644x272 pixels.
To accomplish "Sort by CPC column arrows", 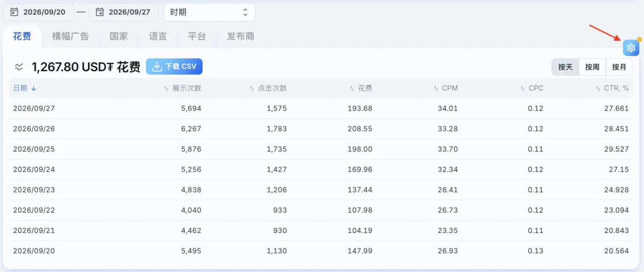I will (522, 88).
